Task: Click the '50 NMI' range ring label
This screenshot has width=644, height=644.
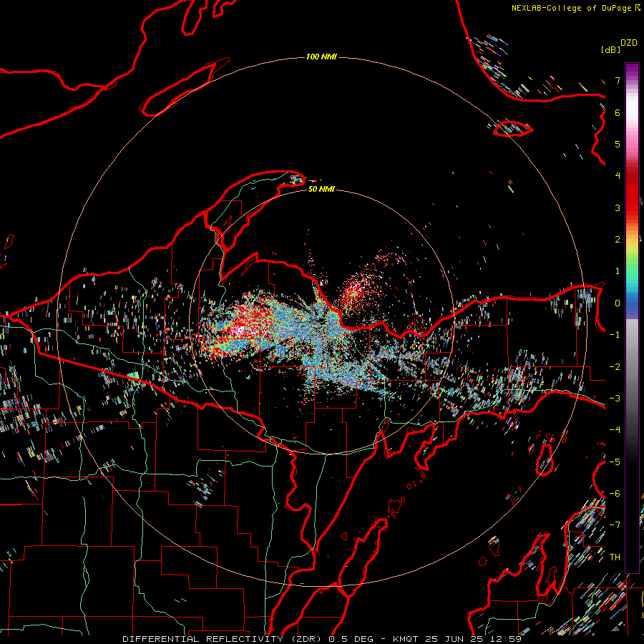Action: [x=321, y=189]
